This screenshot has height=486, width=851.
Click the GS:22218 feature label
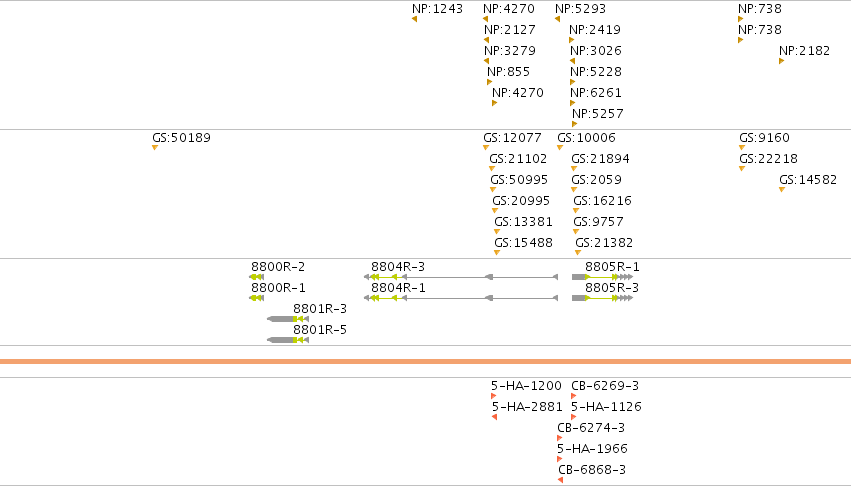(769, 159)
